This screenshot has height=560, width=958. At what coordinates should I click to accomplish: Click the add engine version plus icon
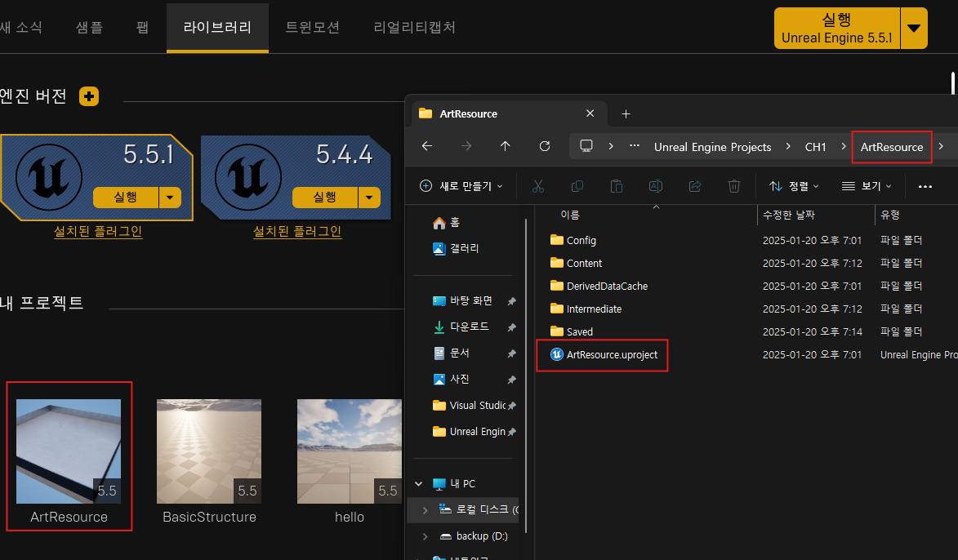[x=88, y=96]
